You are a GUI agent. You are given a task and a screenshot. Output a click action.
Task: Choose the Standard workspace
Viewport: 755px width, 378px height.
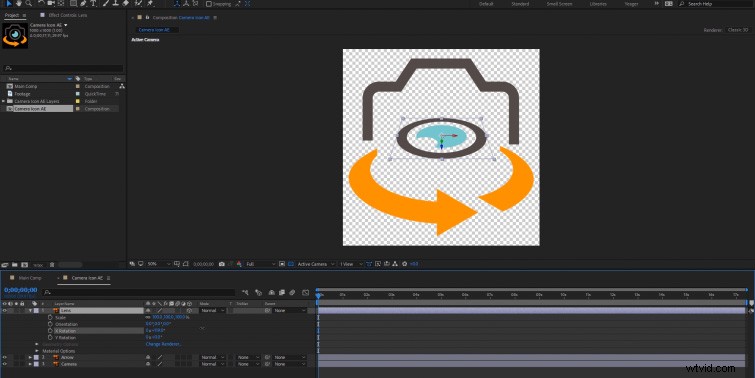pos(520,4)
